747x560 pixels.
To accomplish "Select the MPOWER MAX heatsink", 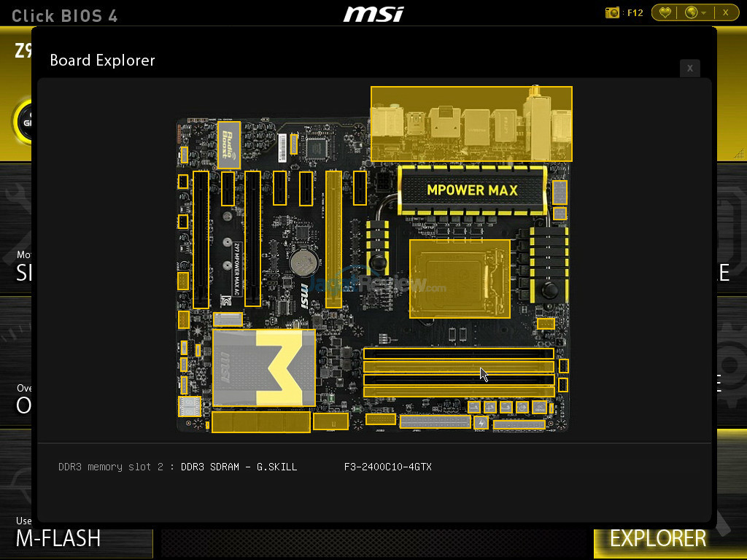I will [472, 190].
